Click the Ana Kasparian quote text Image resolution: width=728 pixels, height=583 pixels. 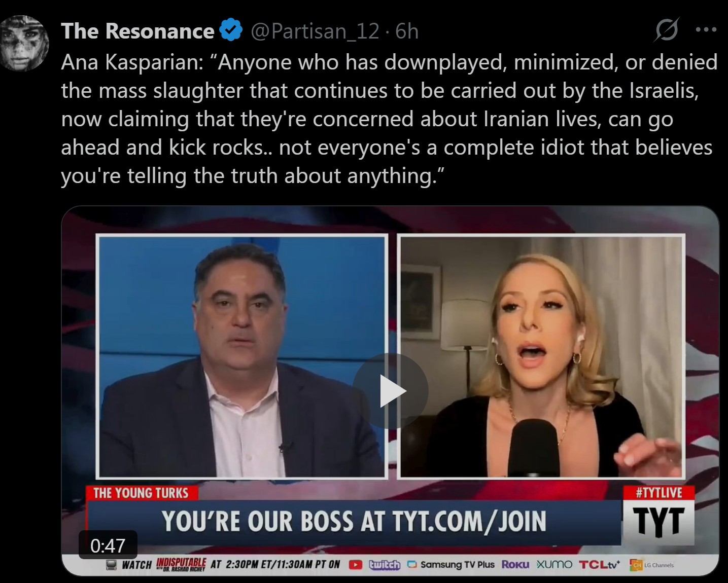coord(389,119)
